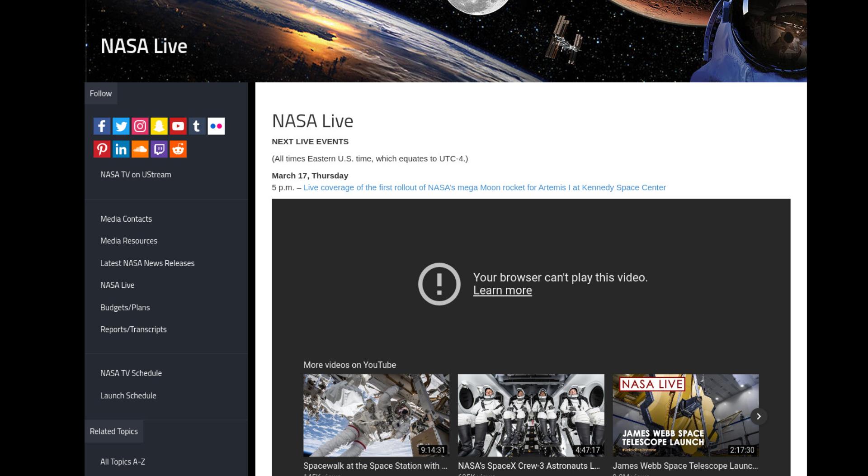Click More videos on YouTube label

point(349,365)
